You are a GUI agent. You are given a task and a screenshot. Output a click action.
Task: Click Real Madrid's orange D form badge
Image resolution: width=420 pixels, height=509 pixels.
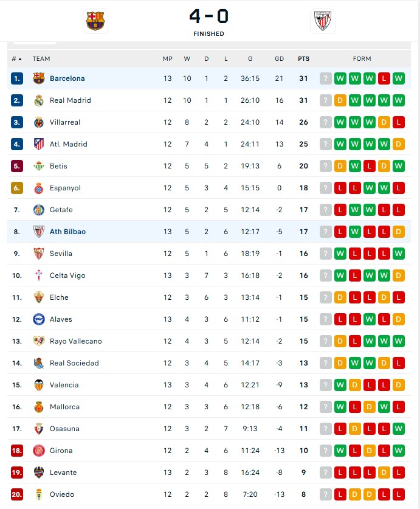[x=340, y=100]
